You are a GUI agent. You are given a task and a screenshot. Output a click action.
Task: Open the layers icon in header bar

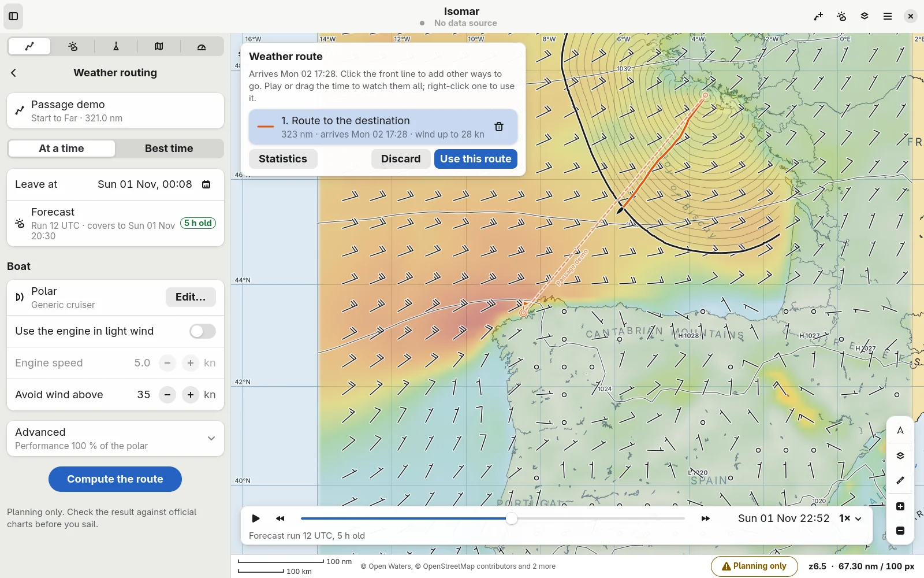[865, 16]
